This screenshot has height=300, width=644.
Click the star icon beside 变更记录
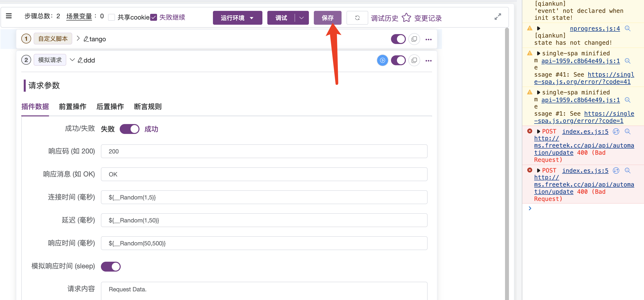coord(406,18)
